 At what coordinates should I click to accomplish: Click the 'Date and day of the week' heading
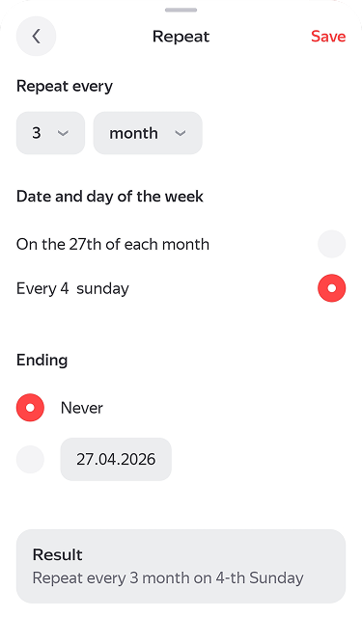coord(110,197)
